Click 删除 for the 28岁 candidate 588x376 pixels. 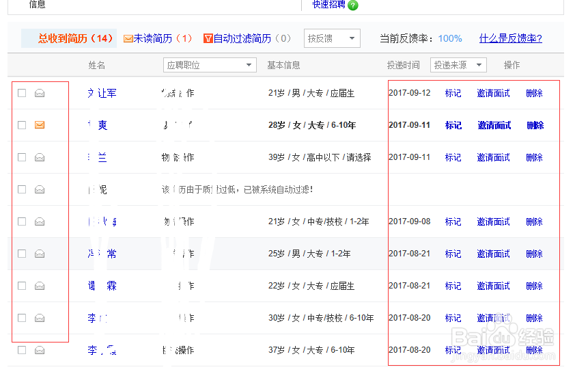[535, 125]
